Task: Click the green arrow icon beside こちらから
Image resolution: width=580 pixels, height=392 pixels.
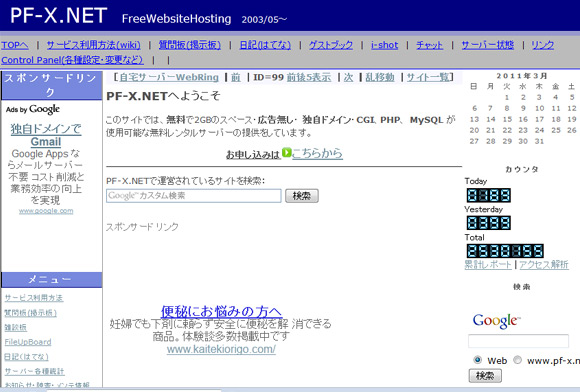Action: tap(287, 152)
